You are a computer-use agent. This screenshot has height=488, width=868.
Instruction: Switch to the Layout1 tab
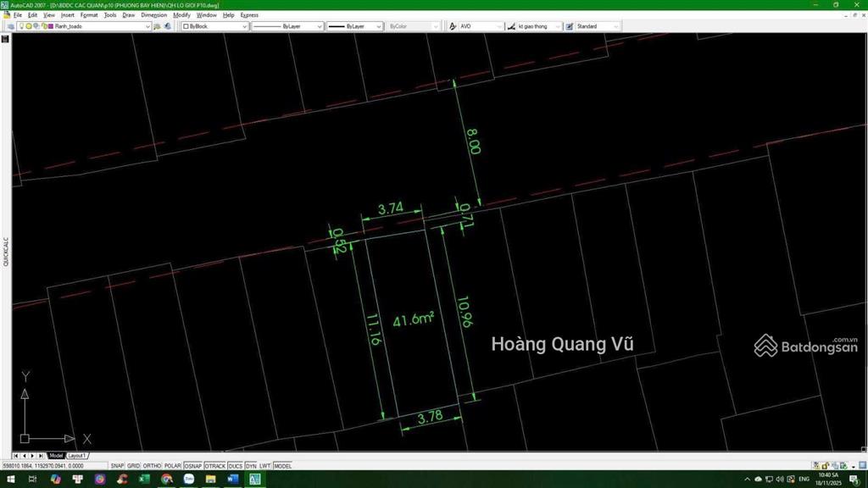(x=77, y=455)
